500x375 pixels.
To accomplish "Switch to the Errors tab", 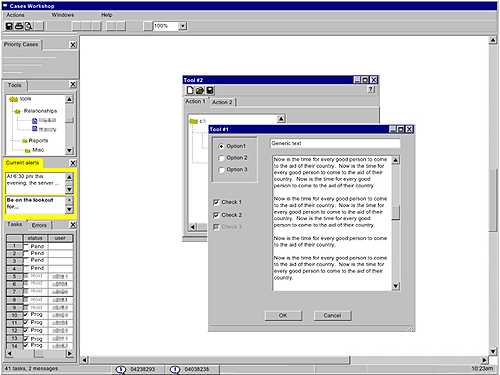I will point(39,225).
